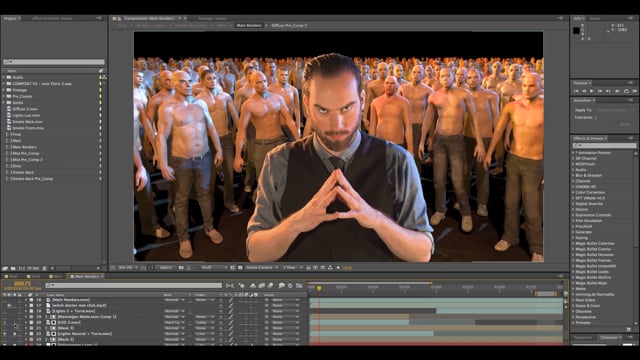
Task: Open the graph editor icon in timeline
Action: pyautogui.click(x=299, y=285)
